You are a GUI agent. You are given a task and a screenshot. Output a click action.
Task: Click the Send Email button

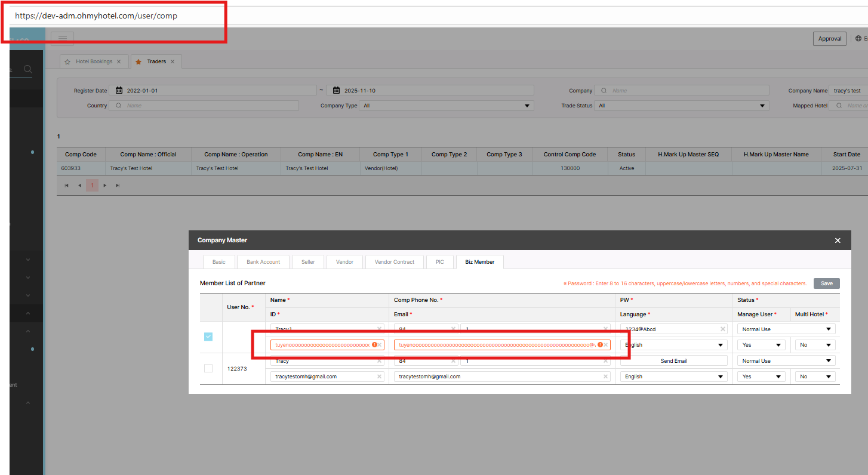coord(673,361)
